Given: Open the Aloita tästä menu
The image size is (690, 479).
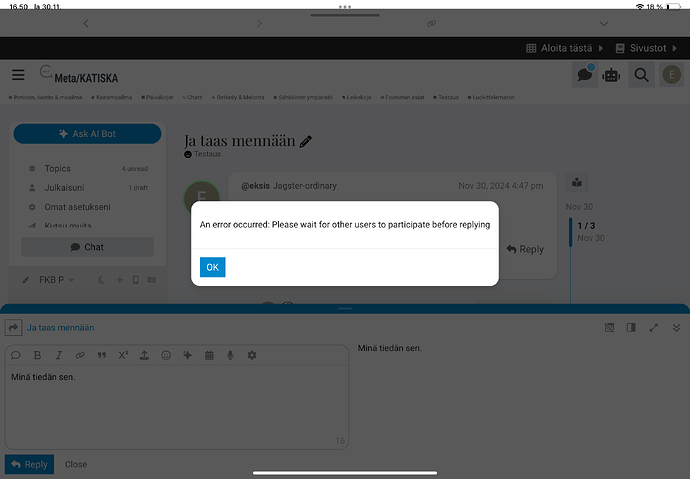Looking at the screenshot, I should [x=565, y=48].
